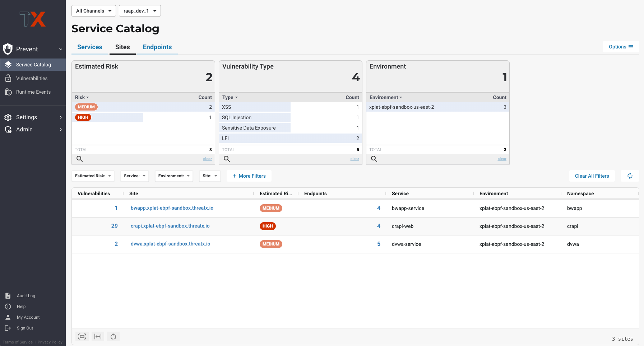
Task: Sort table by Vulnerabilities column
Action: [94, 193]
